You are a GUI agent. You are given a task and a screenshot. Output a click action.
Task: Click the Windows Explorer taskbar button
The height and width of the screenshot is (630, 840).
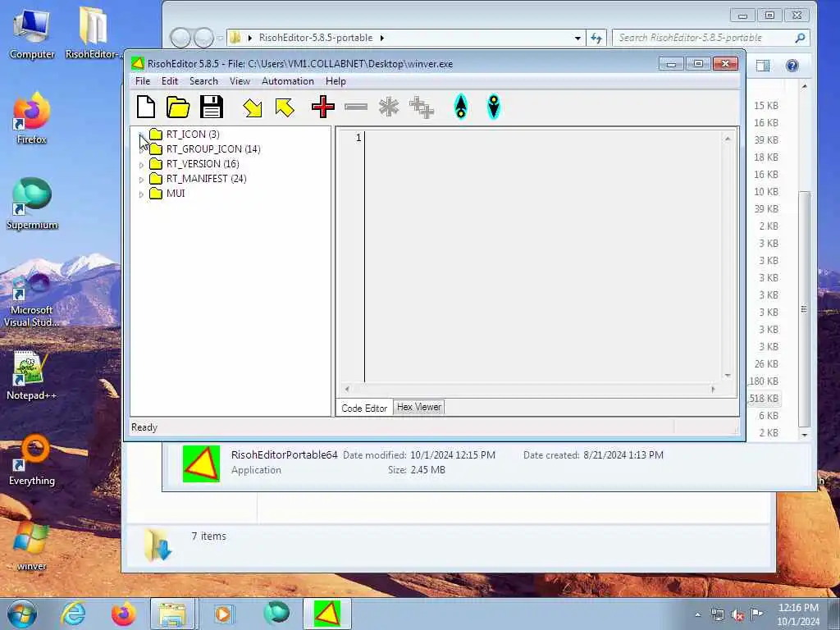172,614
